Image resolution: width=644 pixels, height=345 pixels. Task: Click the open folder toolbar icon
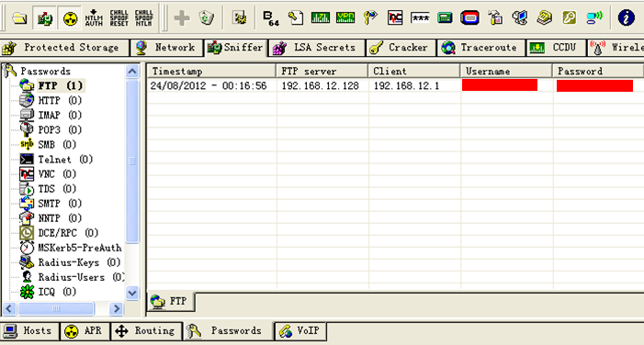[19, 18]
